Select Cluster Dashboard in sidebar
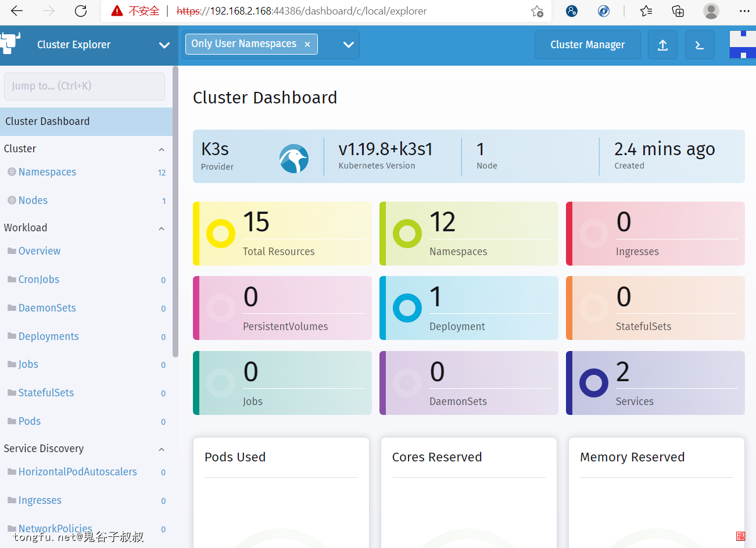Image resolution: width=756 pixels, height=548 pixels. click(86, 121)
